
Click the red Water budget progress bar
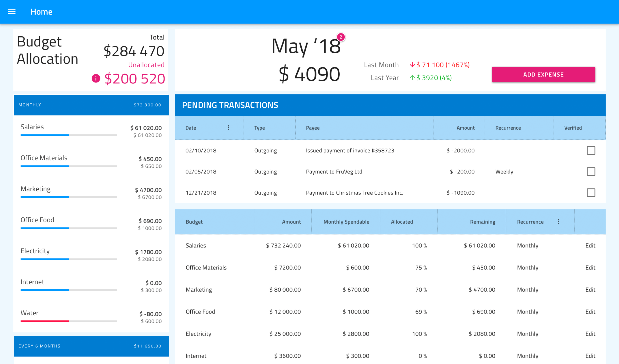point(45,321)
